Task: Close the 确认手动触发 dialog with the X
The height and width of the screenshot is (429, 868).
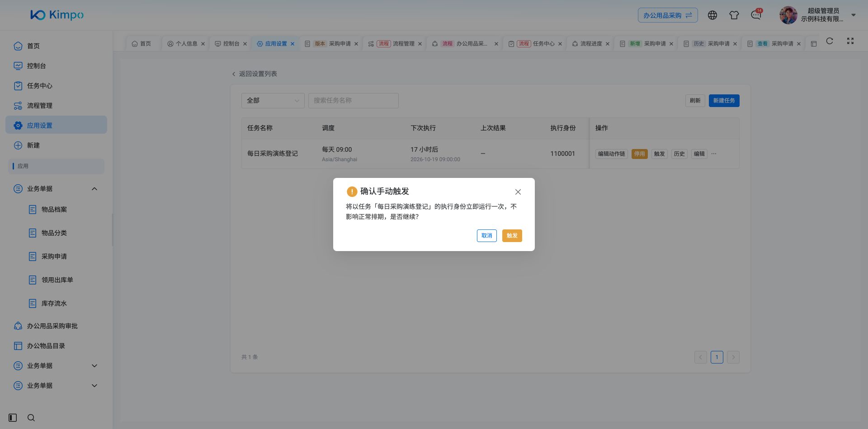Action: coord(518,192)
